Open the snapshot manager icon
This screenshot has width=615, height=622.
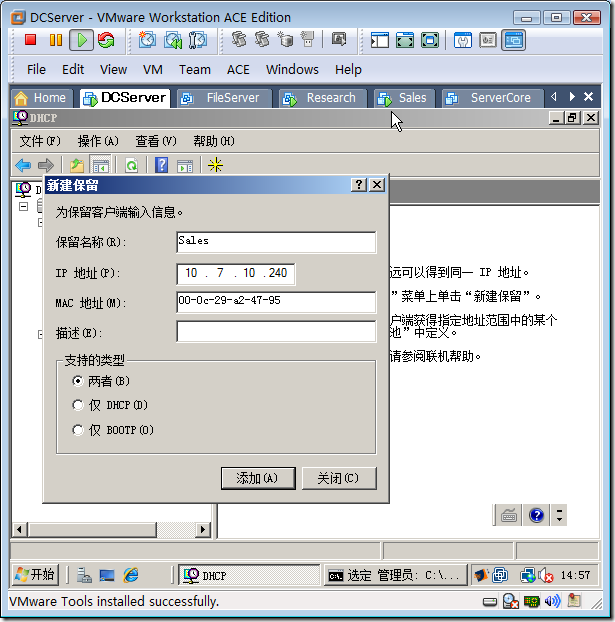pyautogui.click(x=198, y=40)
